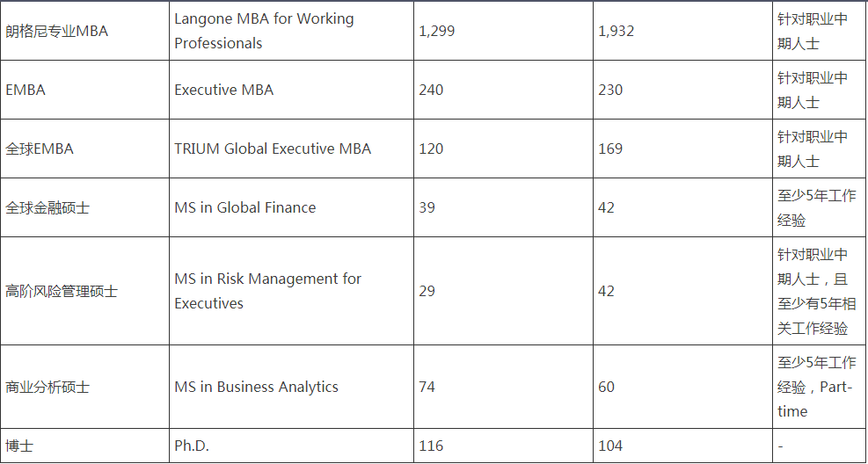Select the 至少5年工作经验 note for Global Finance
The width and height of the screenshot is (868, 464).
click(816, 208)
